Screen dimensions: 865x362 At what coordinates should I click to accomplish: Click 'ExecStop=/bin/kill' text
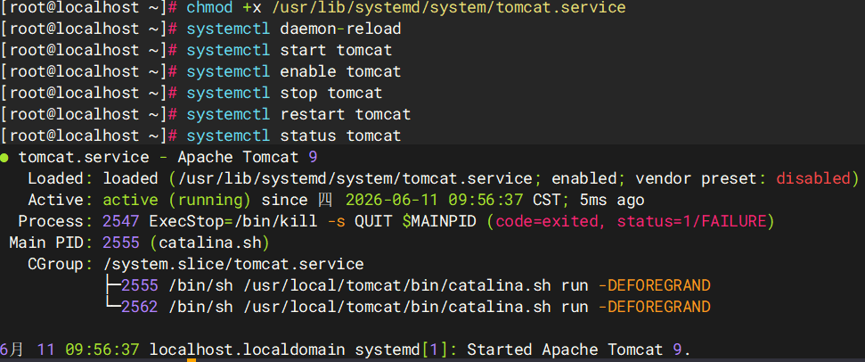click(x=233, y=221)
